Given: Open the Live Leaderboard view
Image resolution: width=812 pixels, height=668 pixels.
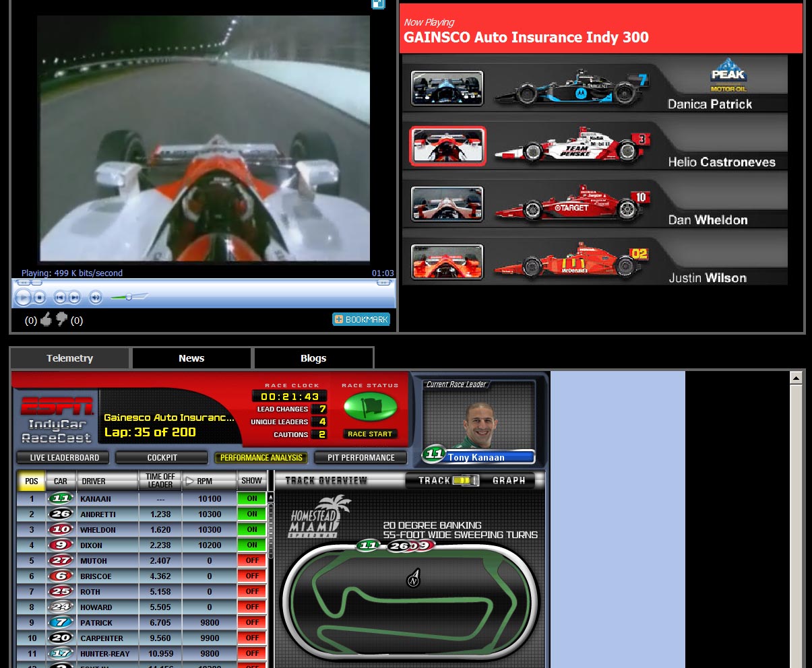Looking at the screenshot, I should (64, 458).
